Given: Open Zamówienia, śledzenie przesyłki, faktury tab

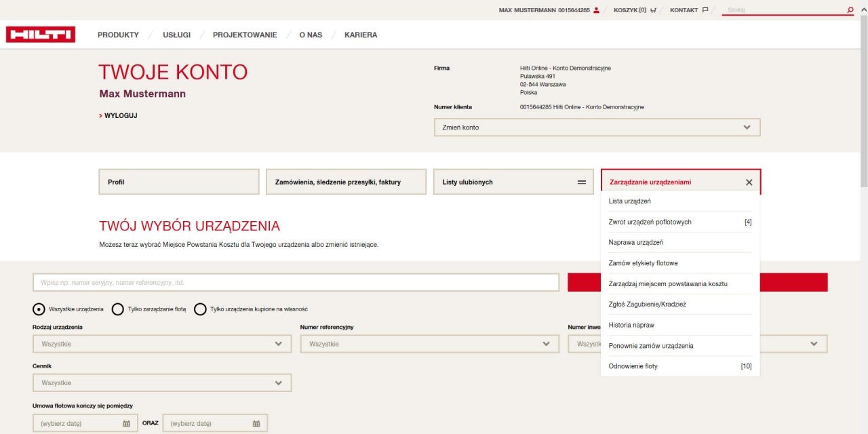Looking at the screenshot, I should click(347, 182).
